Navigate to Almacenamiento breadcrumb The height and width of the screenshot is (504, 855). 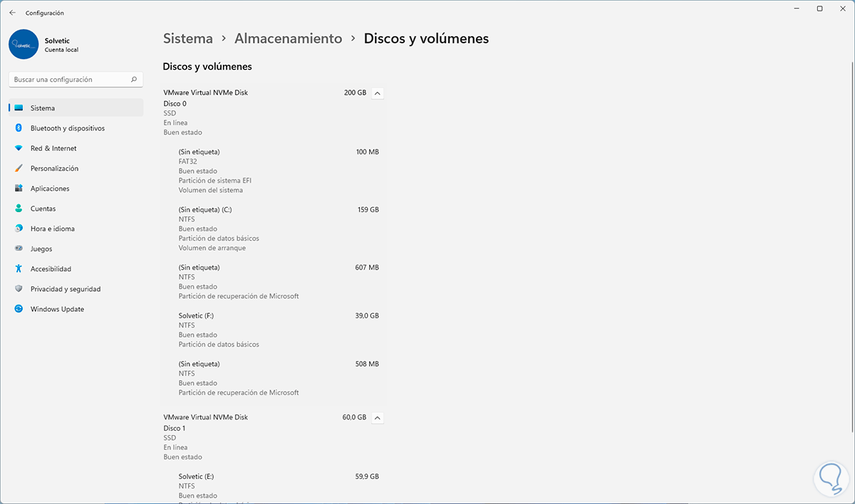click(x=288, y=38)
